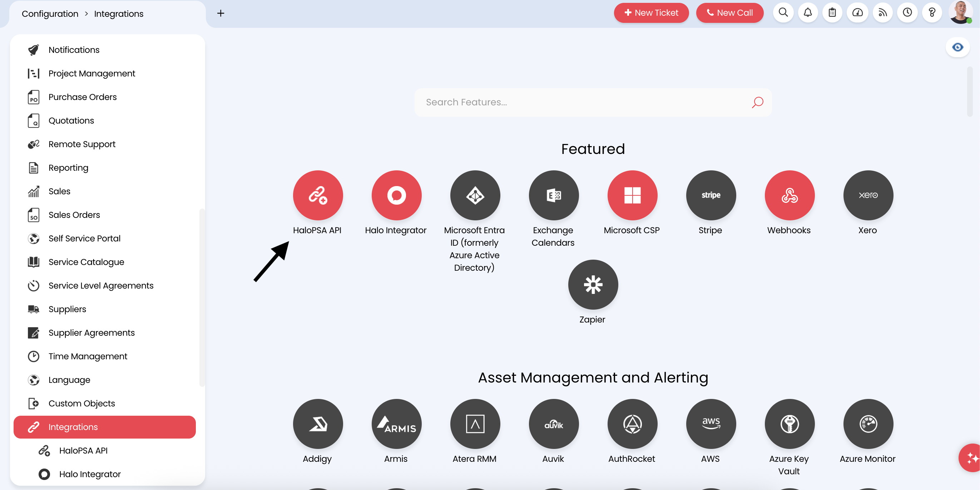Image resolution: width=980 pixels, height=490 pixels.
Task: Click the notifications bell icon
Action: click(x=808, y=12)
